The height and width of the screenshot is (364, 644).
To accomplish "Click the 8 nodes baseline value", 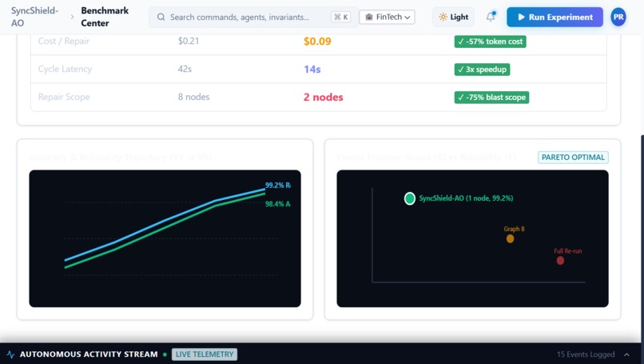I will (x=193, y=97).
